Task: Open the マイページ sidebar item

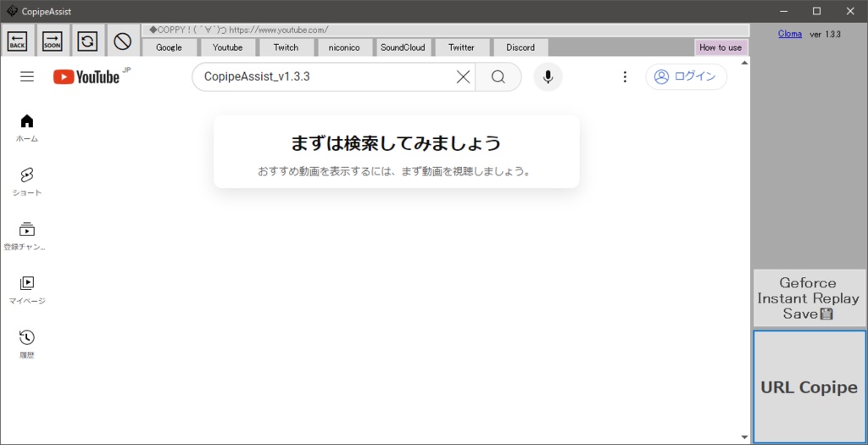Action: point(27,291)
